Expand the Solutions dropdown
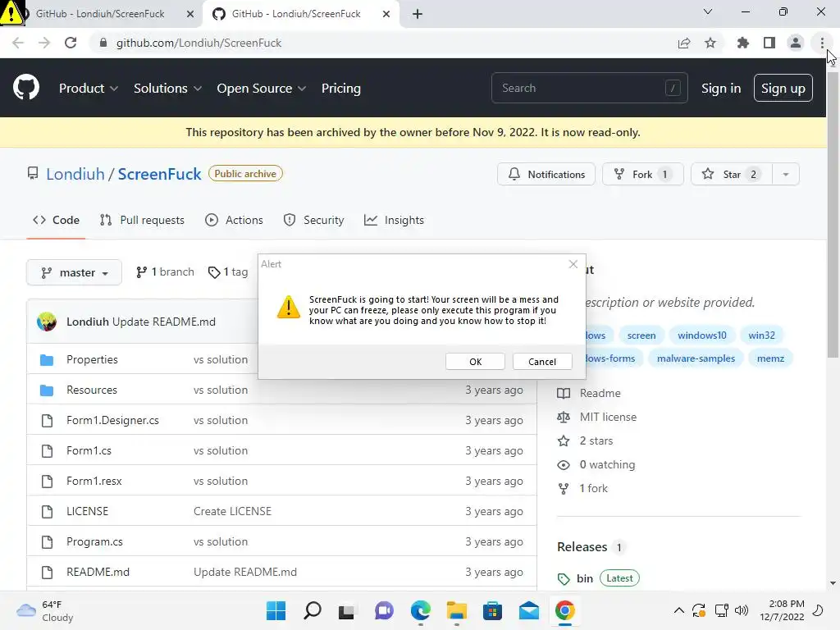 point(167,89)
